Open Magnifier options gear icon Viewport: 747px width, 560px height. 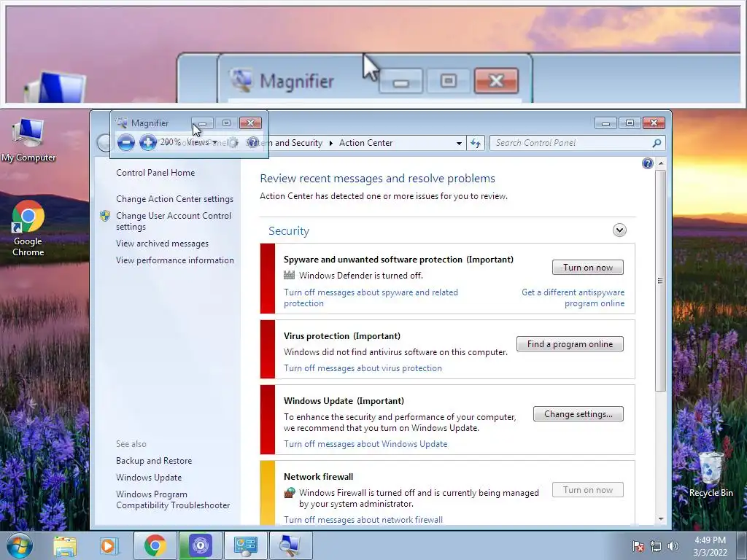coord(233,142)
